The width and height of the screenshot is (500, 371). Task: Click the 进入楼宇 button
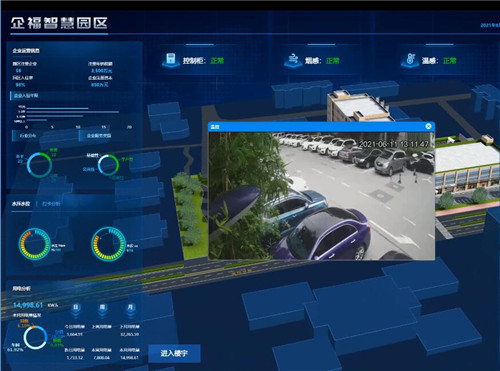(174, 353)
